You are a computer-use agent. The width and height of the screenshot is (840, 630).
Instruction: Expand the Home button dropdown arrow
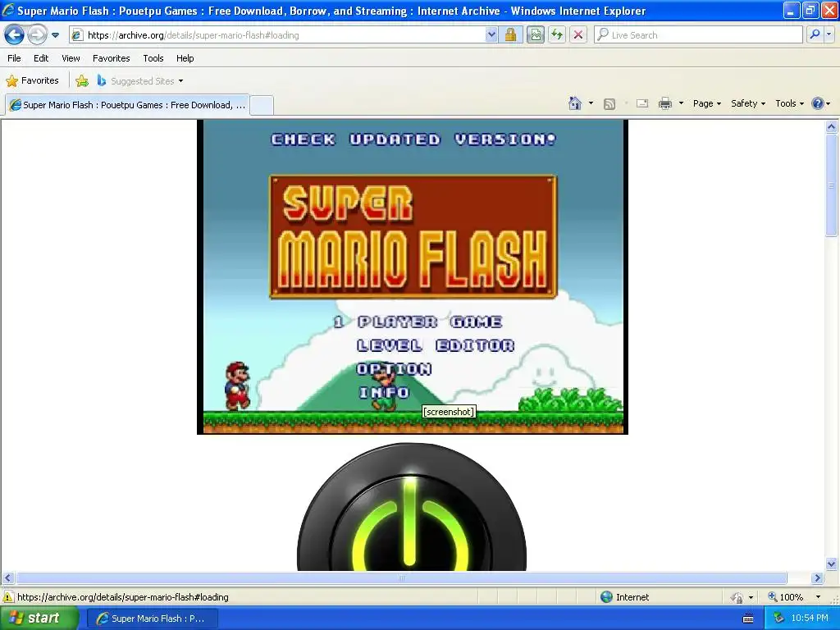(x=591, y=103)
